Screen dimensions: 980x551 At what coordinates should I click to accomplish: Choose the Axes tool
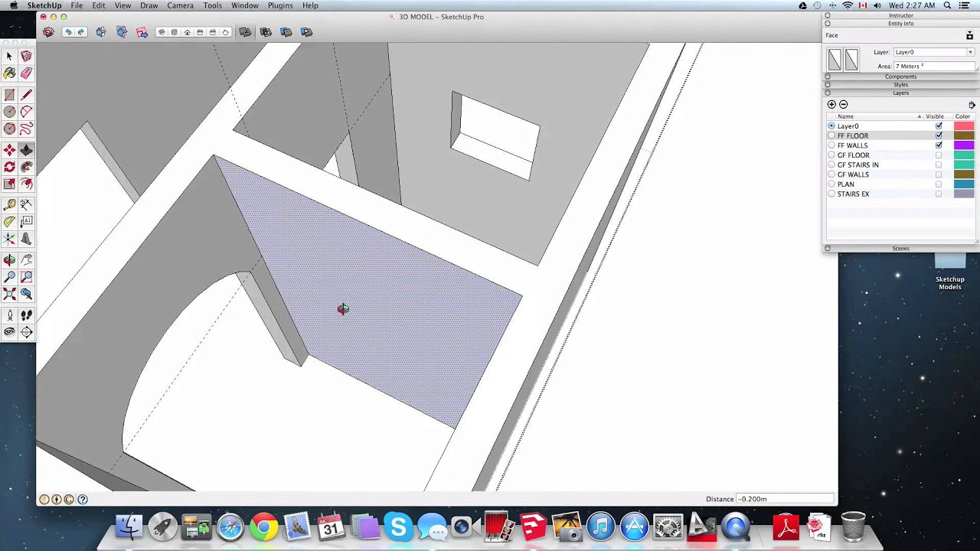click(x=9, y=239)
